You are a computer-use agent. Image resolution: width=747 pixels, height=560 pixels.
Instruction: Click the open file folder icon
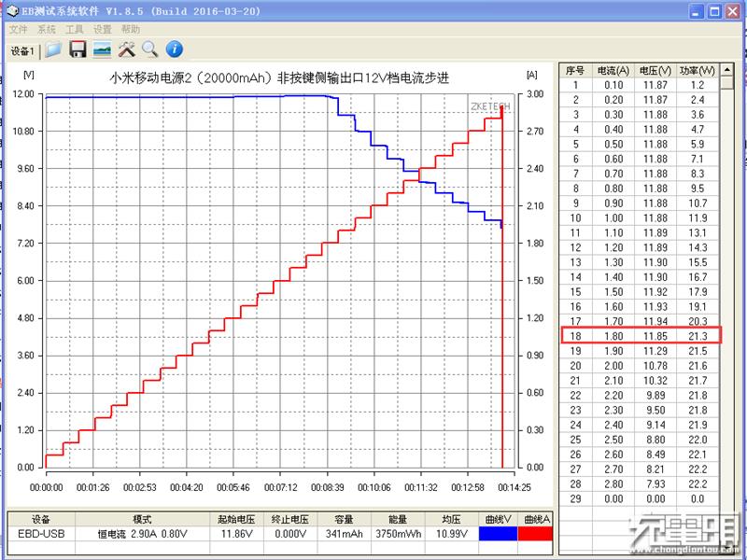click(54, 49)
